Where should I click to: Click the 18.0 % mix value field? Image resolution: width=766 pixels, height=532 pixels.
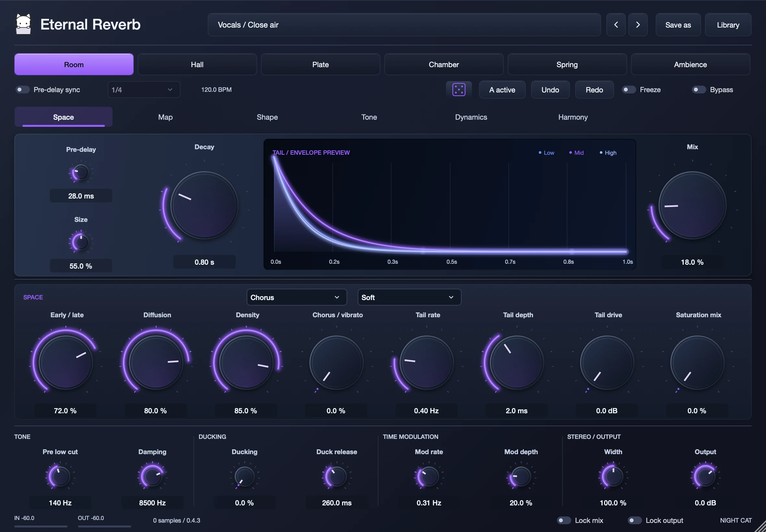[692, 262]
